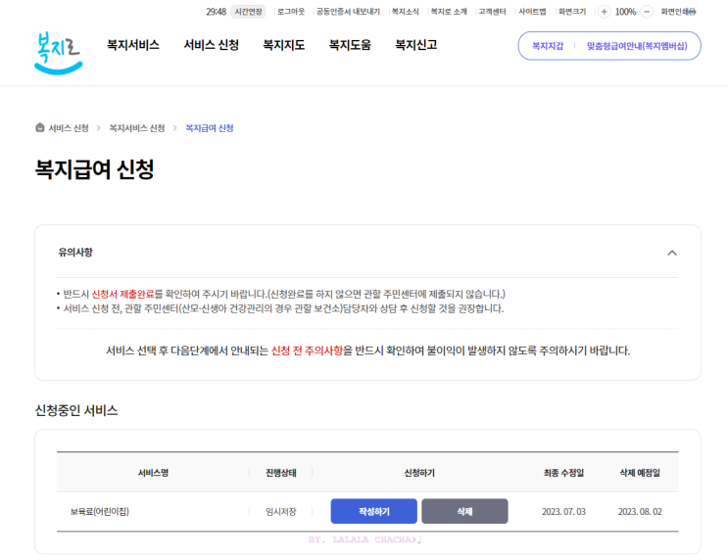The height and width of the screenshot is (560, 728).
Task: Click the 100% zoom level value
Action: (625, 12)
